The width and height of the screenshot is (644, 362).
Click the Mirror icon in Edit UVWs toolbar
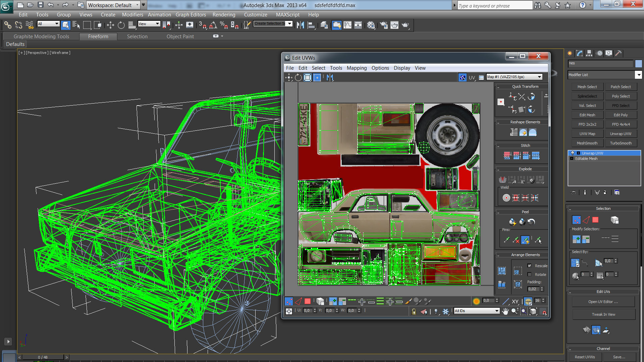pyautogui.click(x=330, y=77)
